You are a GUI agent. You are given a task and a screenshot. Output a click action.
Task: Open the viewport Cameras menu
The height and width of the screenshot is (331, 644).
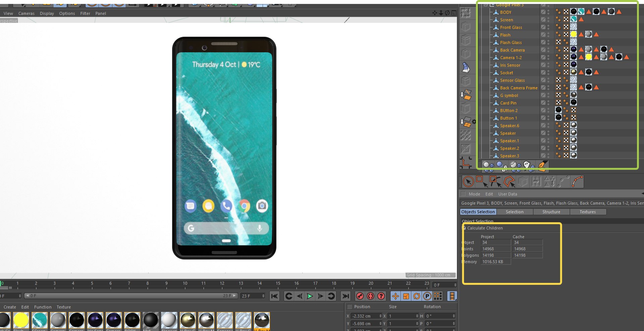[x=26, y=13]
